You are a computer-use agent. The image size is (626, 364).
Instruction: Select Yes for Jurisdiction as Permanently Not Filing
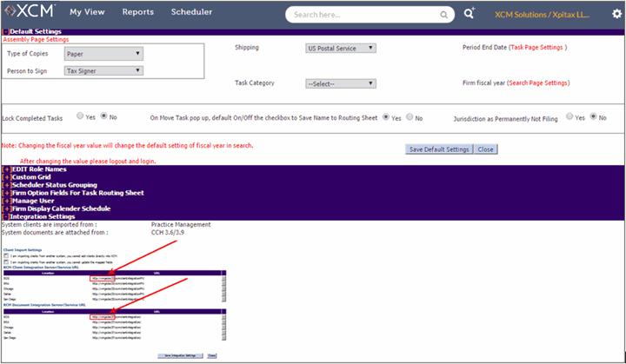point(569,116)
